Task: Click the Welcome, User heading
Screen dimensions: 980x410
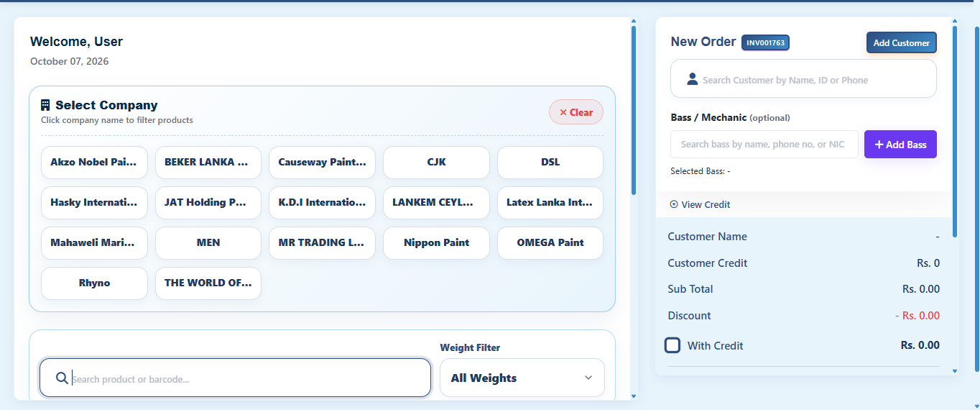Action: click(x=76, y=42)
